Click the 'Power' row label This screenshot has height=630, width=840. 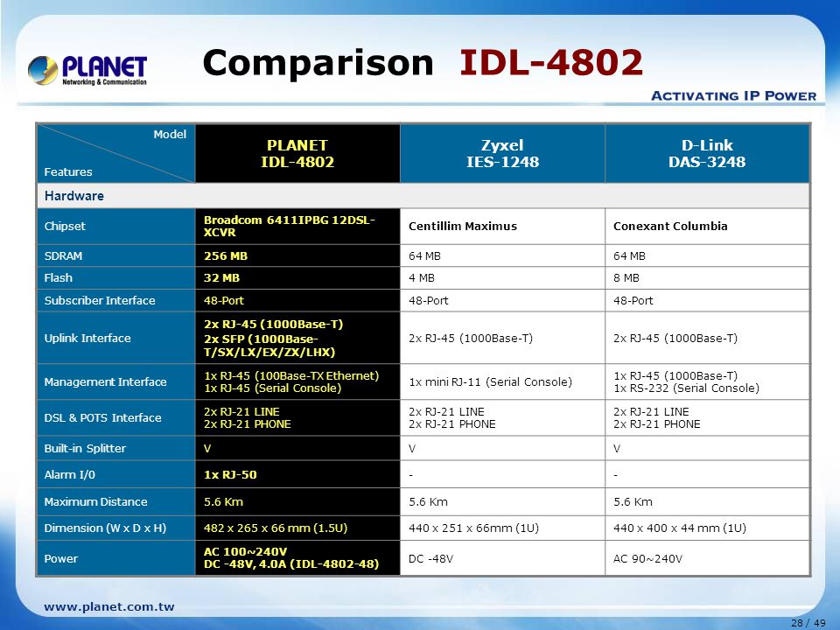point(61,559)
